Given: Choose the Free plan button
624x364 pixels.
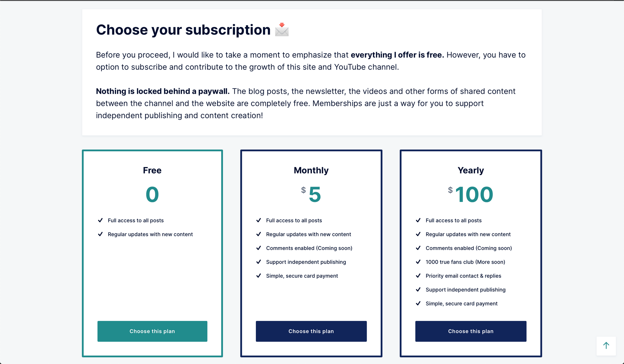Looking at the screenshot, I should point(152,331).
